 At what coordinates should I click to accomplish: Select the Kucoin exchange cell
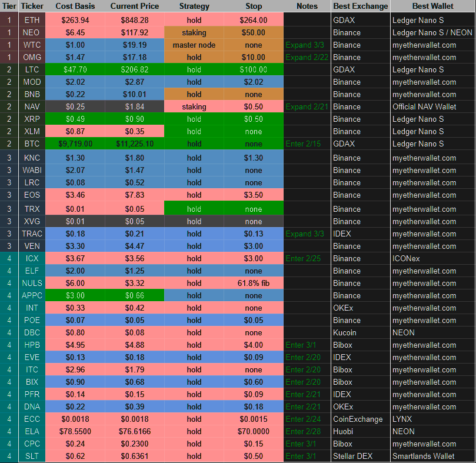coord(360,332)
